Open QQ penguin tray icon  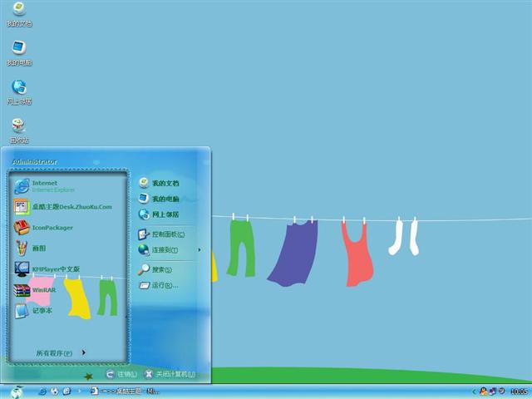click(483, 392)
